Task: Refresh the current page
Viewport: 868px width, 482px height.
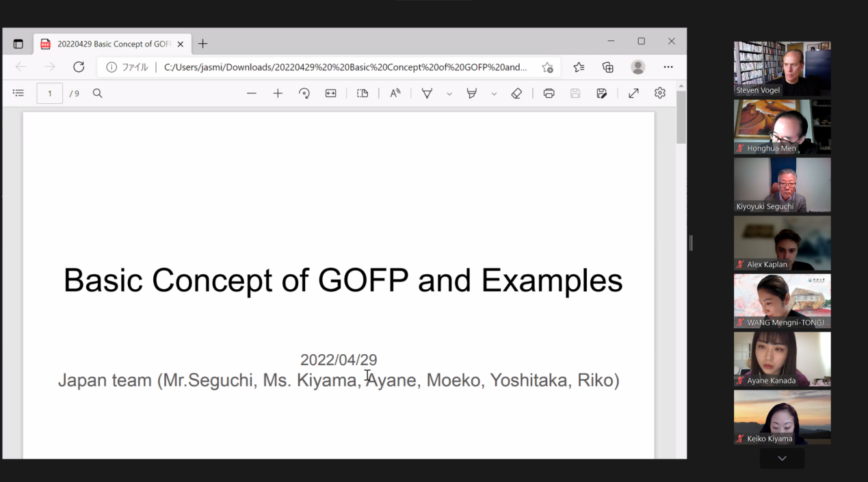Action: tap(79, 67)
